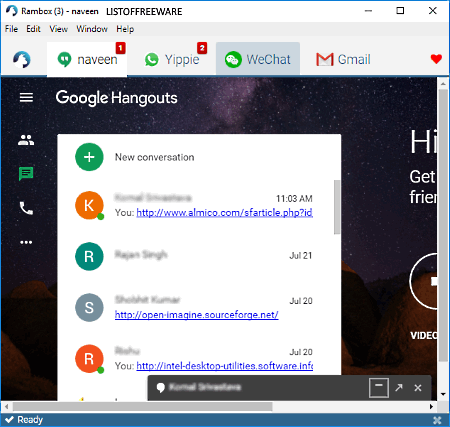Minimize the Rambox window

[368, 11]
